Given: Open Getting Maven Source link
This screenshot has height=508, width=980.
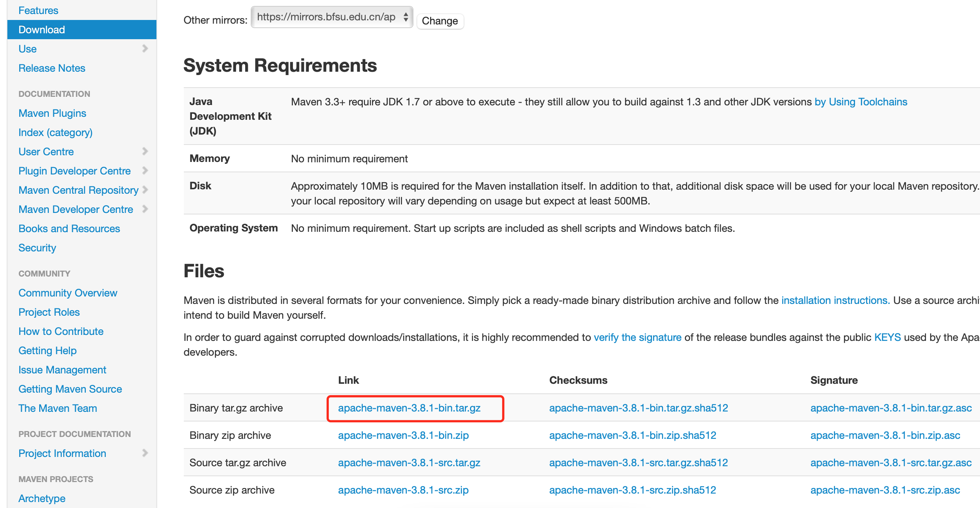Looking at the screenshot, I should click(70, 389).
